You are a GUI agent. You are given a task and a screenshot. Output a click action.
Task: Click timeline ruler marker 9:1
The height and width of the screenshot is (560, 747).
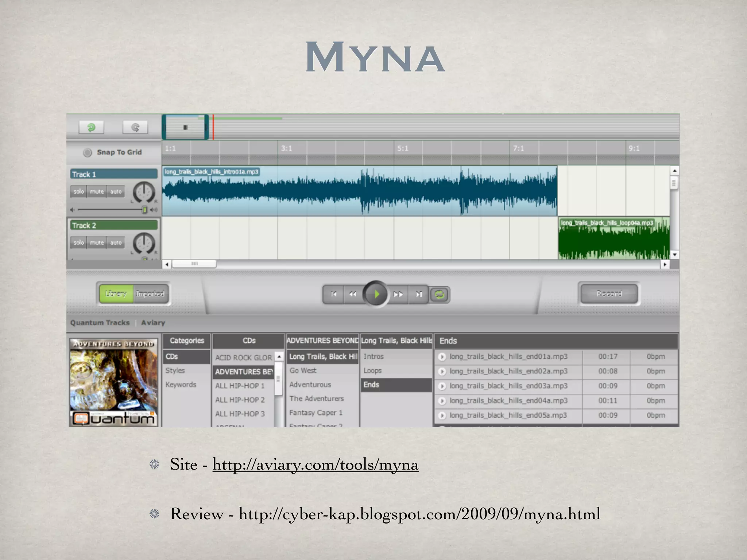click(634, 148)
